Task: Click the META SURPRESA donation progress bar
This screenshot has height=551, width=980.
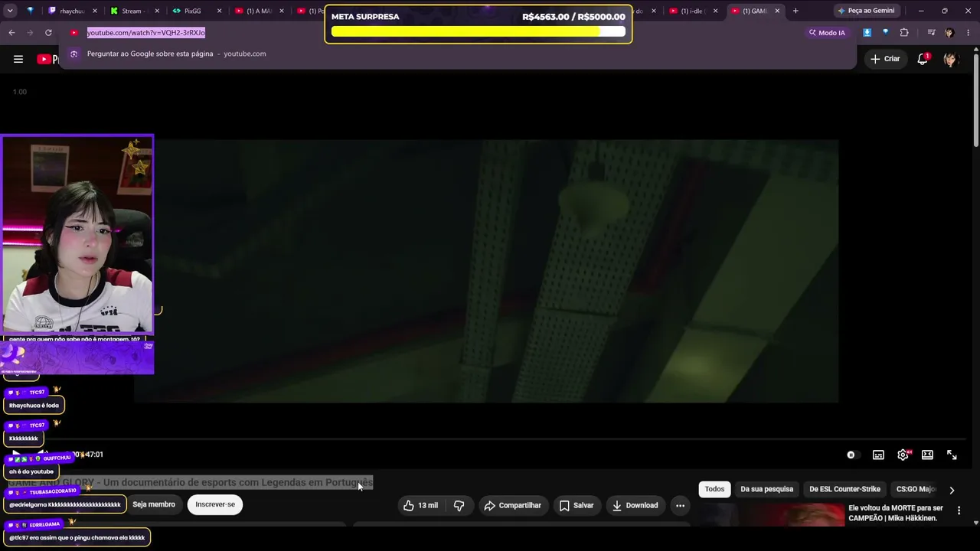Action: (479, 31)
